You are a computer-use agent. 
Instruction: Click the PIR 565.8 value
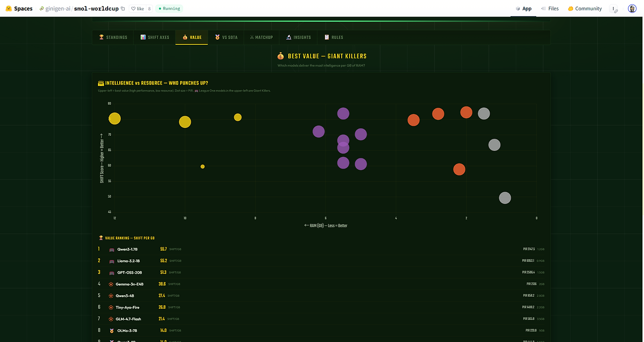point(529,319)
